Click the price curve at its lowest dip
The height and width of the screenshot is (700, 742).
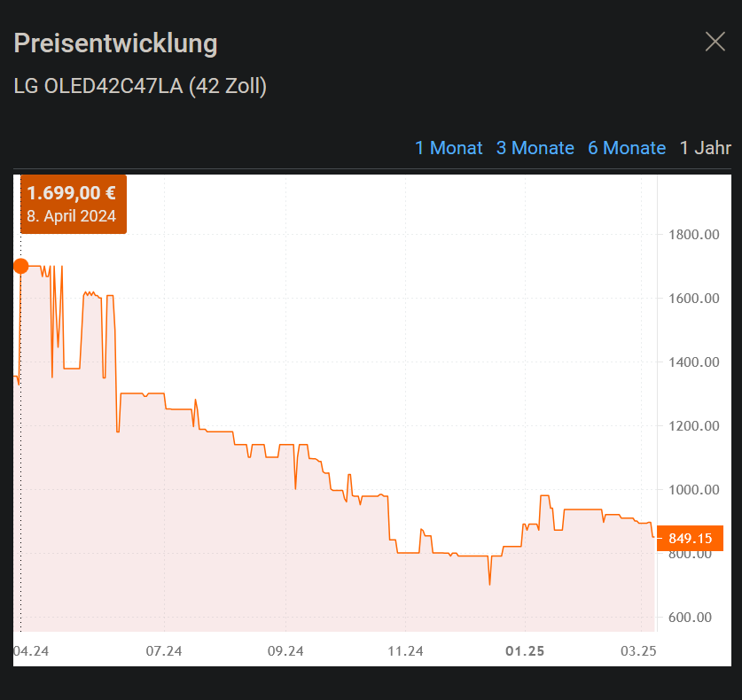(488, 583)
